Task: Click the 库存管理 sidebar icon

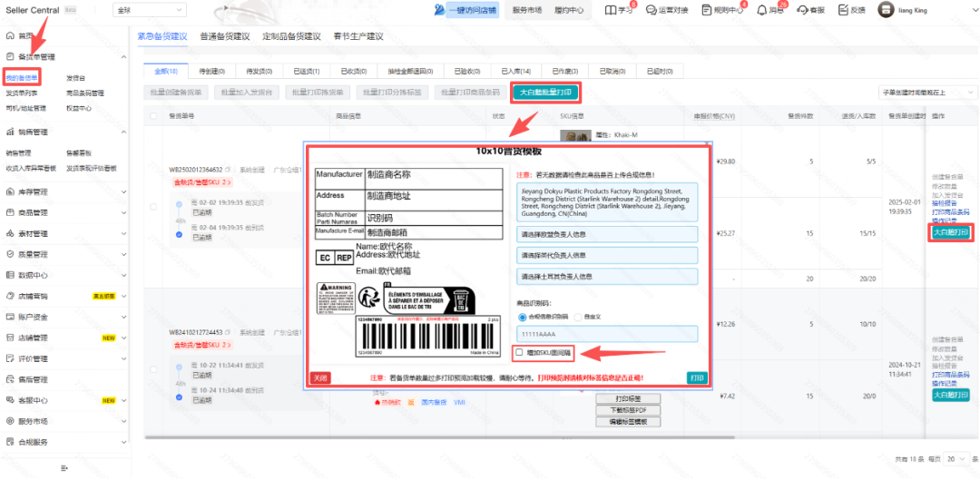Action: tap(10, 191)
